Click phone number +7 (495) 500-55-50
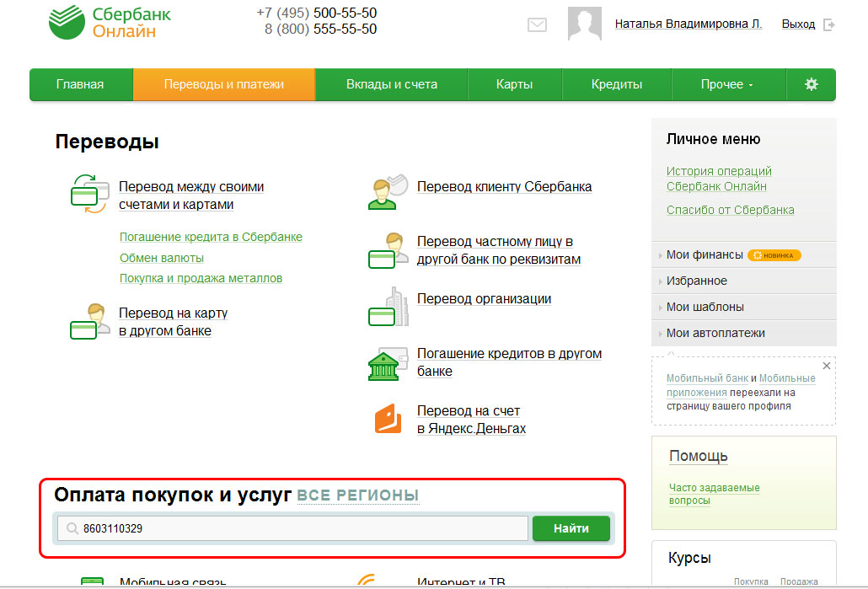Screen dimensions: 868x589 pos(316,13)
